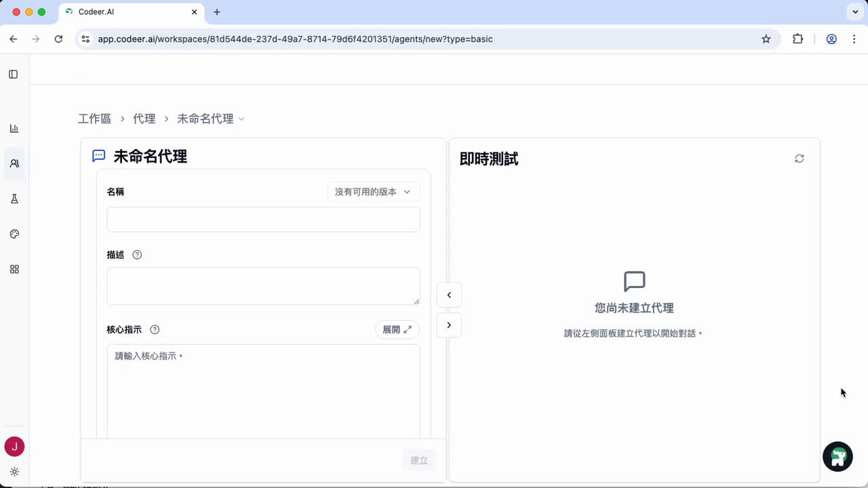Open the green robot chat widget

(x=837, y=456)
